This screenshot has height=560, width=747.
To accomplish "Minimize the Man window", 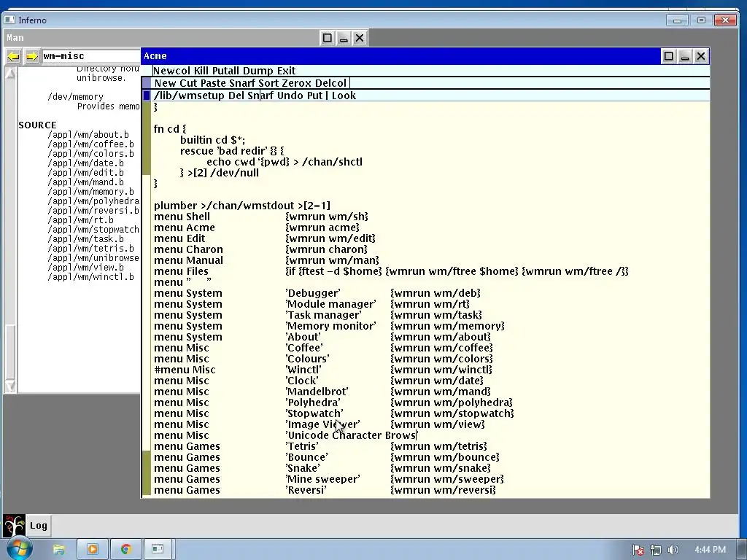I will click(344, 38).
